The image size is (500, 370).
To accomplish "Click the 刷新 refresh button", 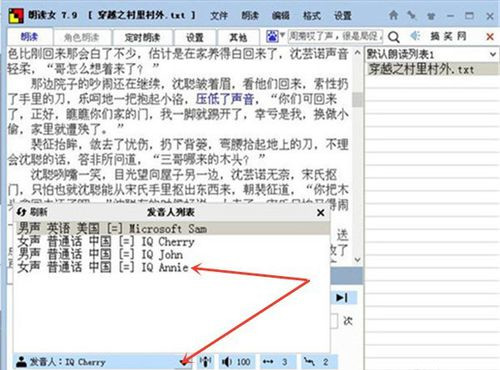I will click(32, 212).
